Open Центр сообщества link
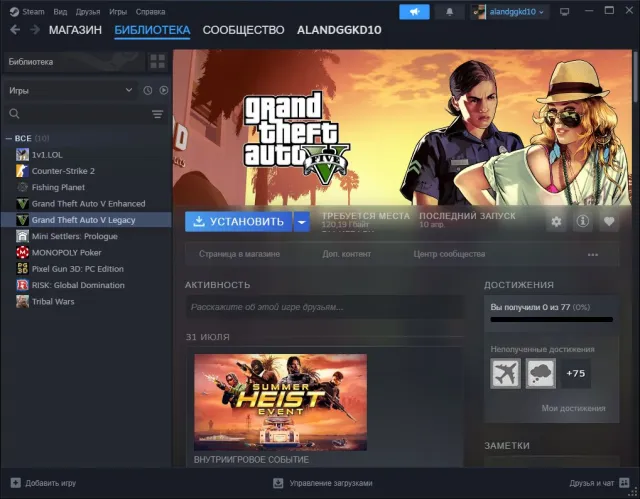The image size is (640, 499). (449, 254)
